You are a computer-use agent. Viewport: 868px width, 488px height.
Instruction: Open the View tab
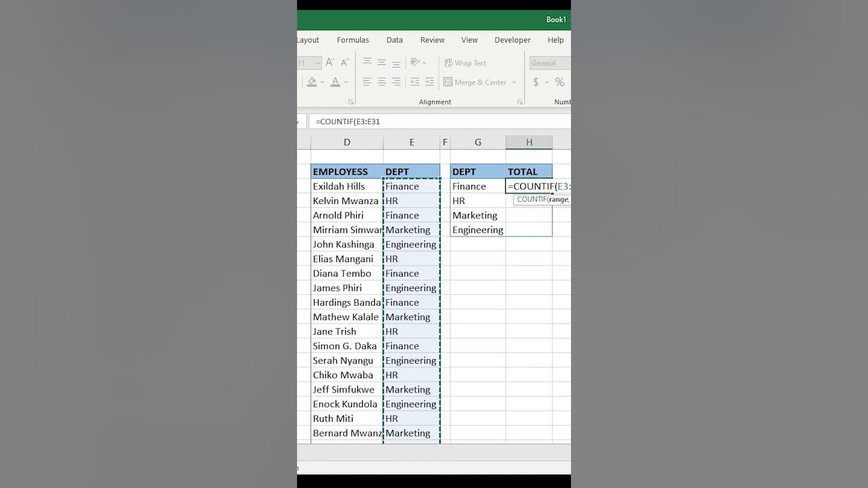[x=469, y=40]
